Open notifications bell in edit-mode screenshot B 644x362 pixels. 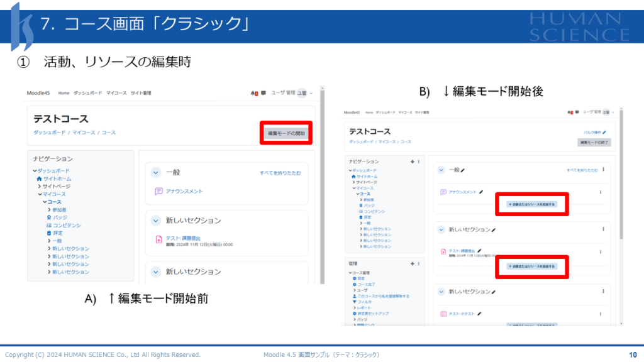[x=570, y=112]
